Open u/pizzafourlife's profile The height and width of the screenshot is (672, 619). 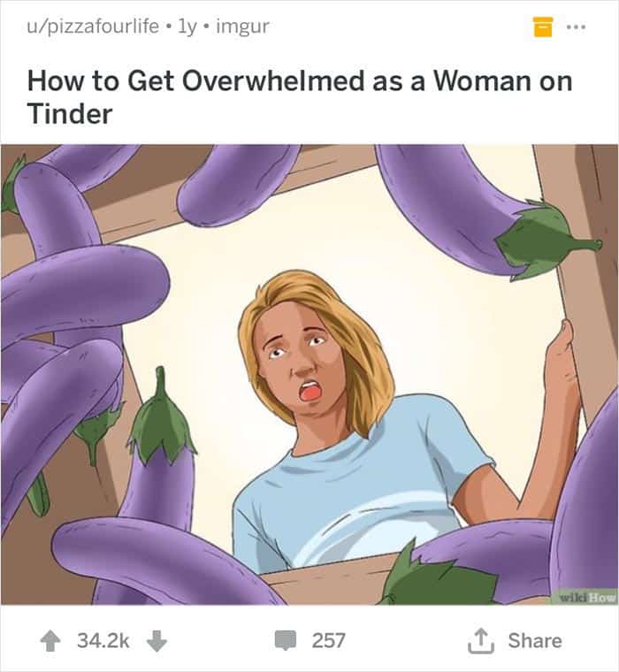[93, 27]
